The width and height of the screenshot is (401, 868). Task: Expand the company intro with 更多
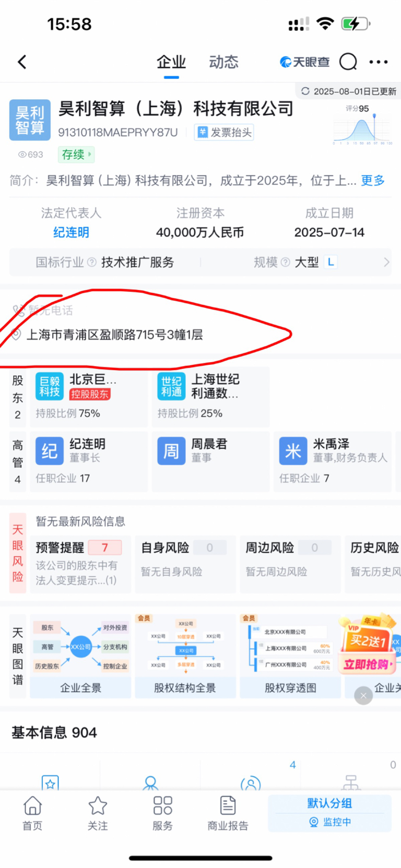373,181
